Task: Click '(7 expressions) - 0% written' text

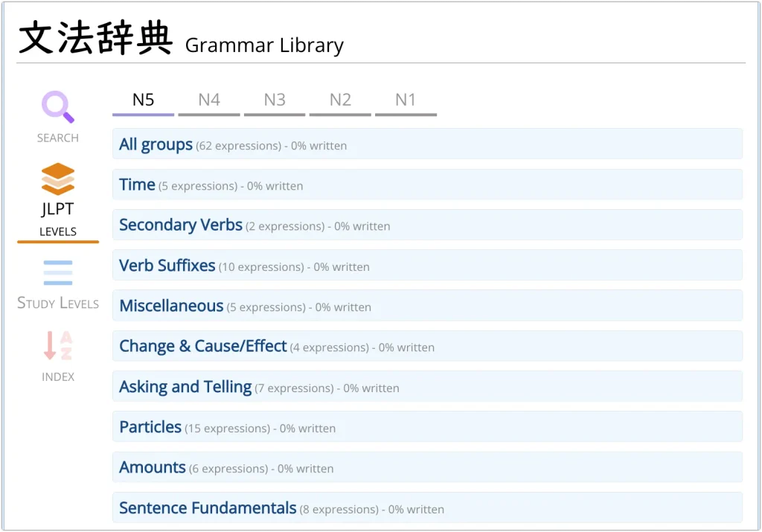Action: (x=327, y=388)
